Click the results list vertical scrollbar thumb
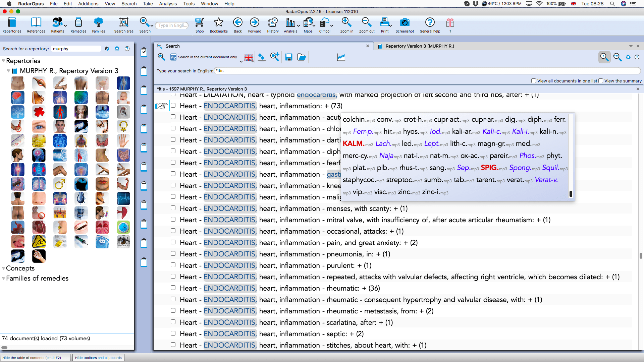Viewport: 644px width, 362px height. tap(641, 255)
